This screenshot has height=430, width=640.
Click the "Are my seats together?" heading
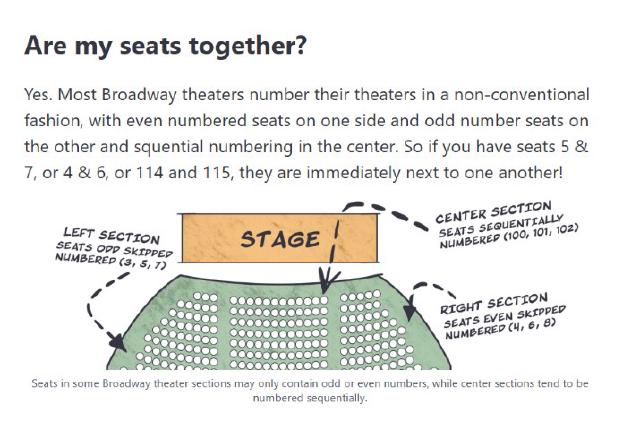[x=166, y=46]
